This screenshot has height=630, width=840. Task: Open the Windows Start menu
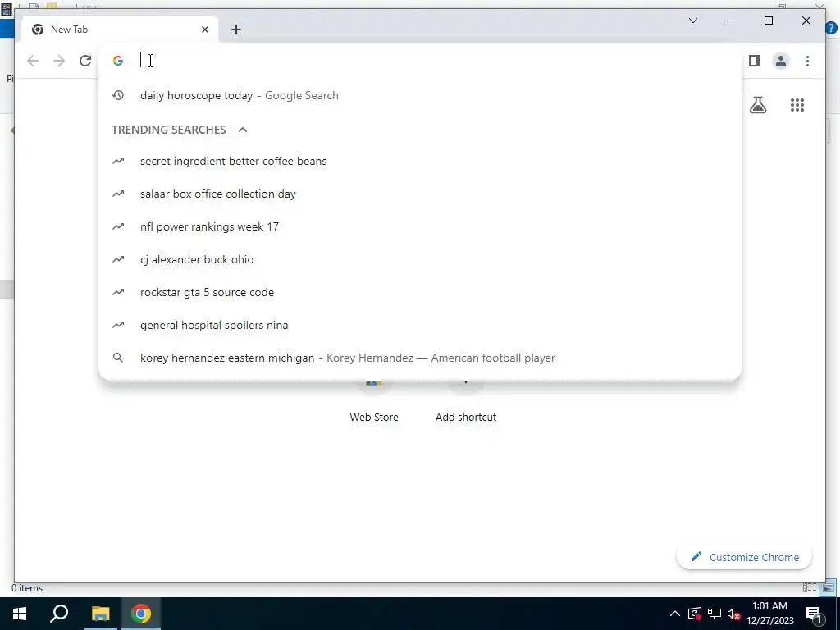20,614
